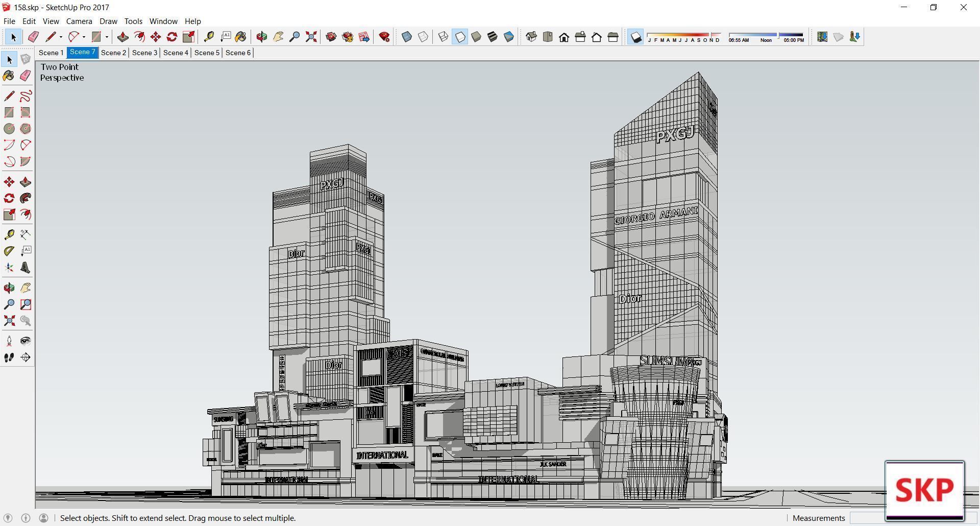Open the File menu

point(9,21)
